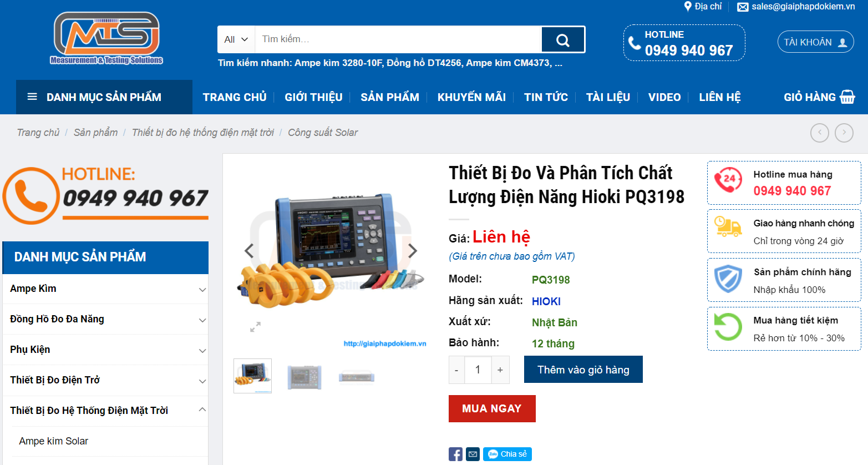Screen dimensions: 868x465
Task: Expand product image with zoom arrows icon
Action: tap(255, 327)
